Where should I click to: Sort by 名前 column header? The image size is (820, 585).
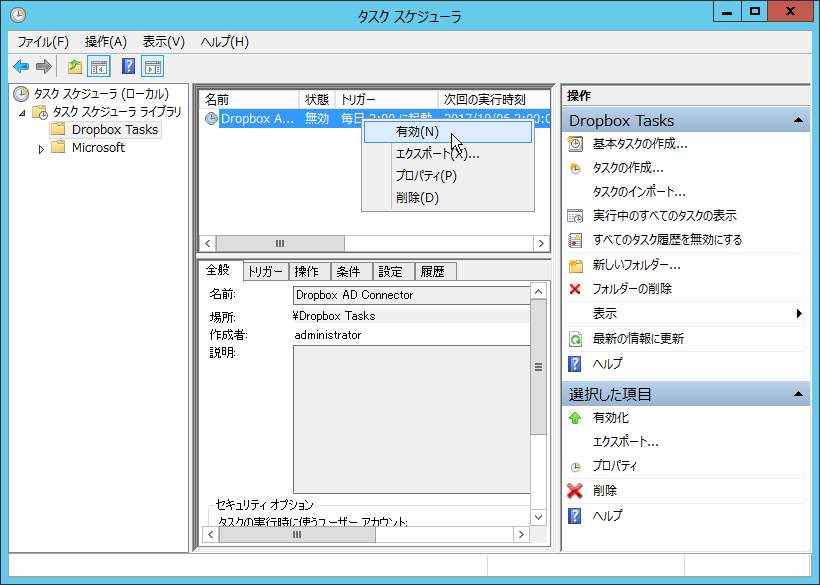(249, 99)
